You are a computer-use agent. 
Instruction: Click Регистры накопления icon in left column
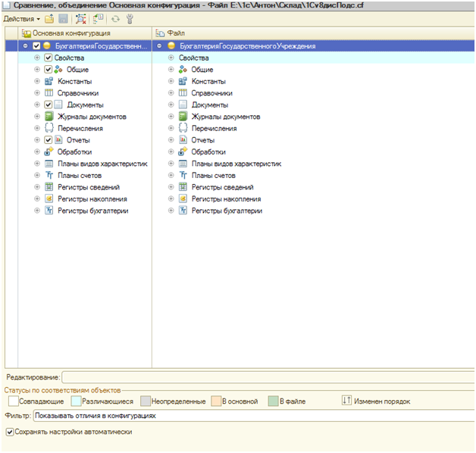pyautogui.click(x=49, y=198)
